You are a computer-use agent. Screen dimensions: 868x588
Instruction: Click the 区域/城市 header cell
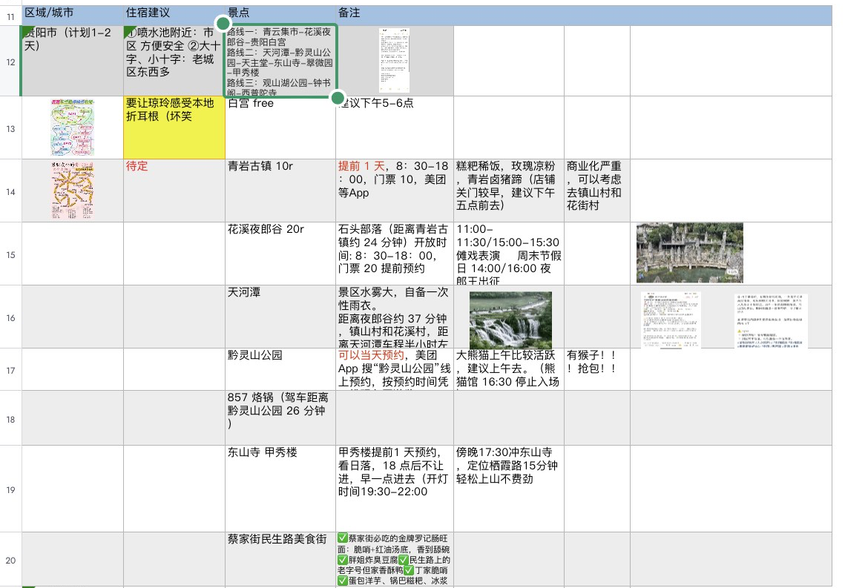coord(73,13)
